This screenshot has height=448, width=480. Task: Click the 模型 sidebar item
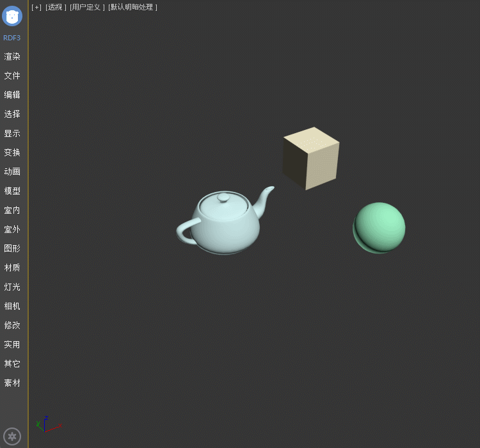(x=12, y=191)
